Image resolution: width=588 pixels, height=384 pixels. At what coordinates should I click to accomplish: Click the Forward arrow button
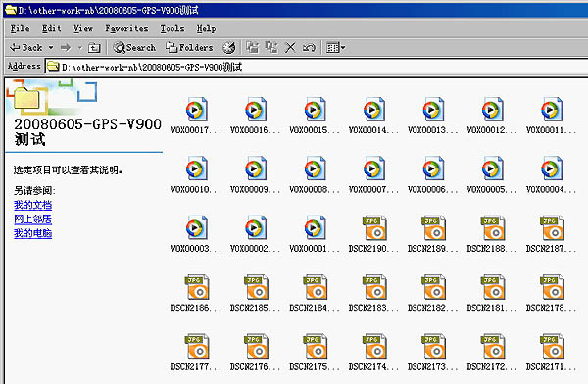pyautogui.click(x=66, y=48)
